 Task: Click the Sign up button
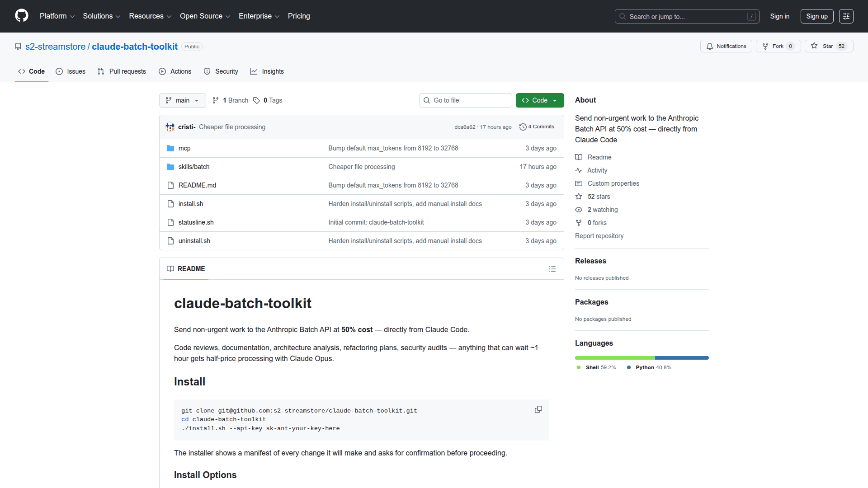click(816, 16)
